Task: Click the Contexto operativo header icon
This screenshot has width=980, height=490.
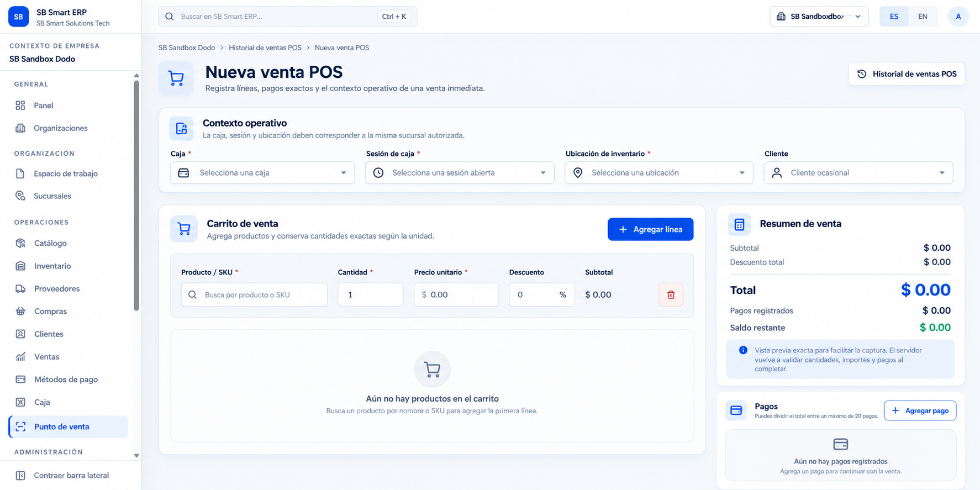Action: (x=181, y=129)
